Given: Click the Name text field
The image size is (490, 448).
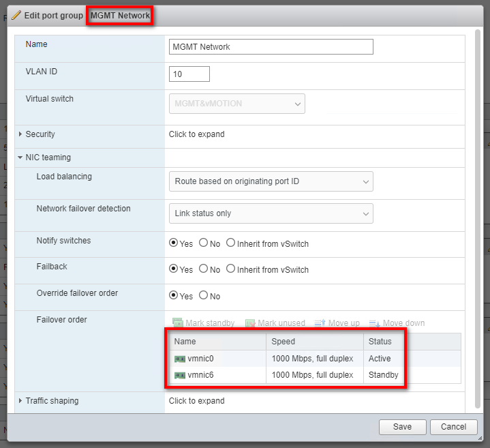Looking at the screenshot, I should [271, 47].
